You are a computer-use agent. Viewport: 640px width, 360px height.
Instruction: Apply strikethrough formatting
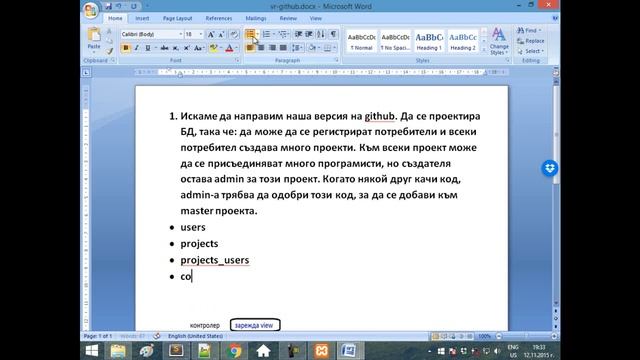164,48
